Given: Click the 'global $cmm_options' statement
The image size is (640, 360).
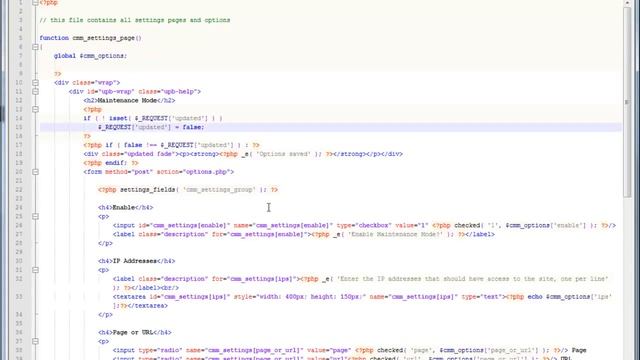Looking at the screenshot, I should pyautogui.click(x=90, y=56).
